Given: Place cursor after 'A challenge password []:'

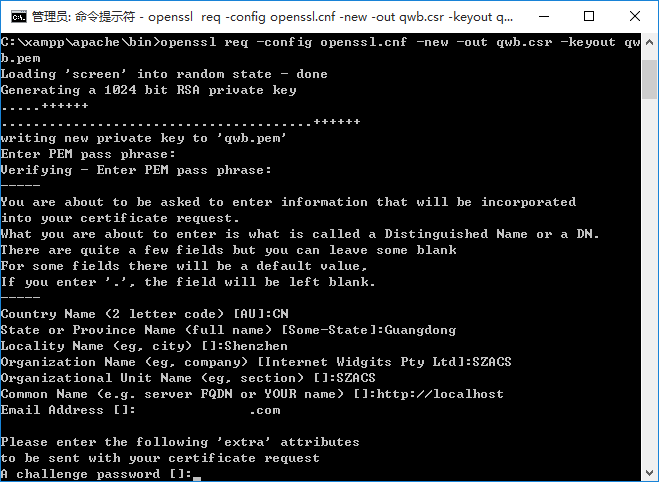Looking at the screenshot, I should tap(198, 474).
